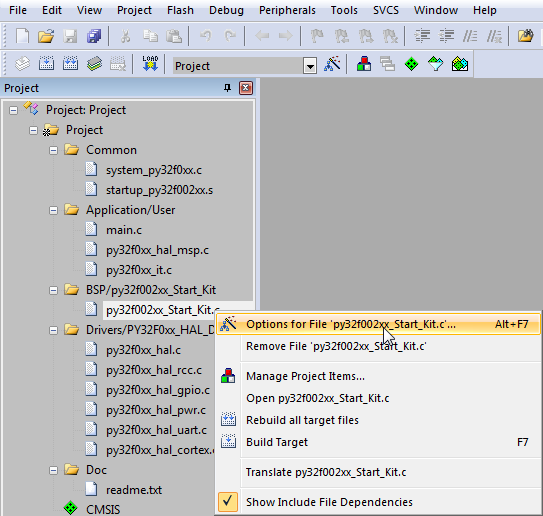Click the Navigate Forwards arrow icon
This screenshot has width=543, height=516.
tap(286, 36)
